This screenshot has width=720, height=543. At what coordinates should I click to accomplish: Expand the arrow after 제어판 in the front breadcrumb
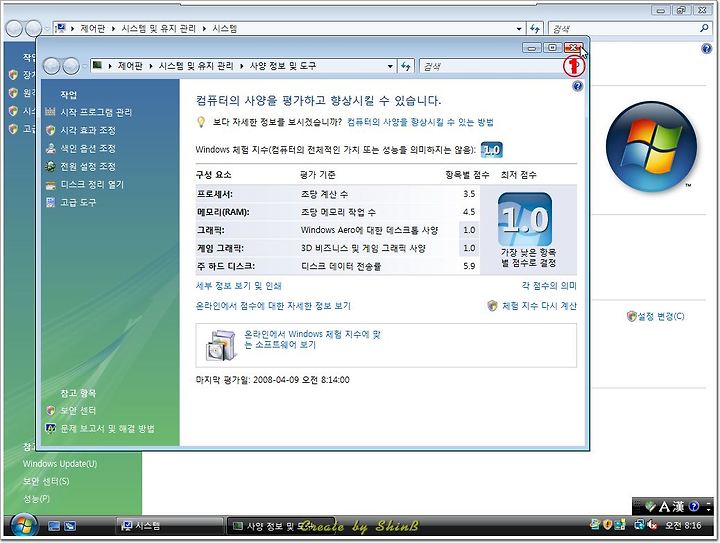pos(151,66)
